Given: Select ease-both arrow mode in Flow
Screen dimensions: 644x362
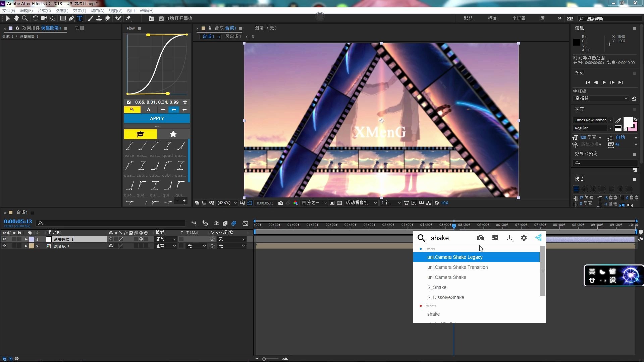Looking at the screenshot, I should (173, 110).
